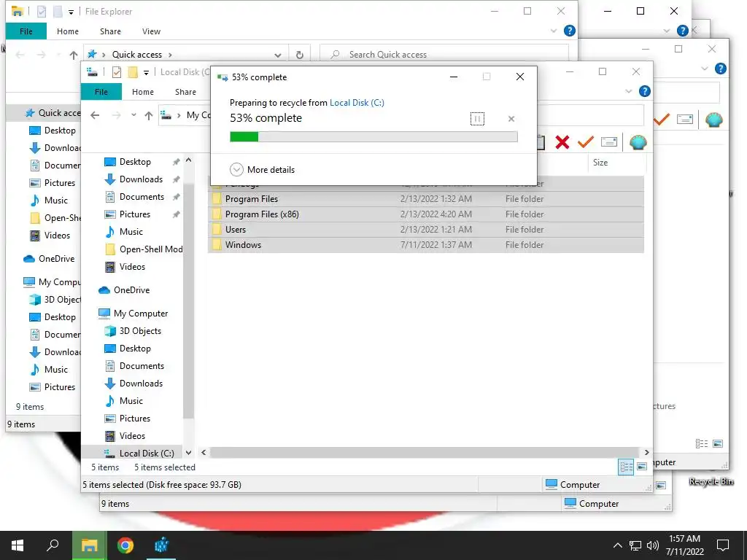The width and height of the screenshot is (747, 560).
Task: Open Share tab in Local Disk window
Action: tap(185, 92)
